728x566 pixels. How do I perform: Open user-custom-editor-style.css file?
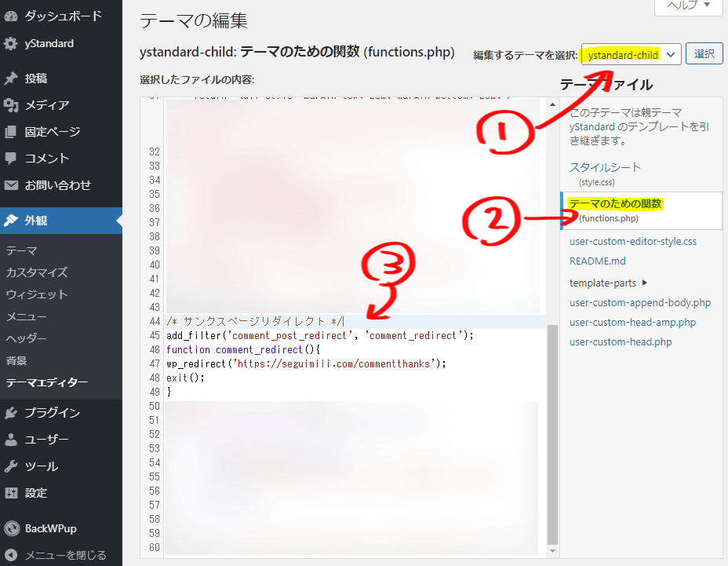tap(633, 242)
